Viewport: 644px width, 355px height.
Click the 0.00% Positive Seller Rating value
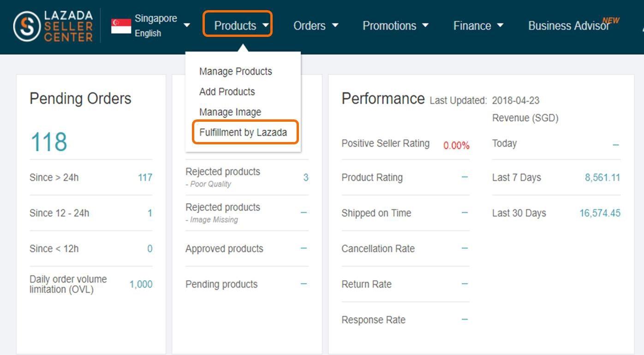click(x=456, y=146)
